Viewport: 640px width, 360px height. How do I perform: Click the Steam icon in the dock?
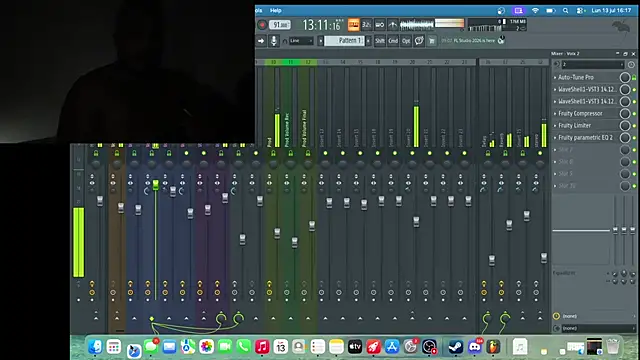456,347
